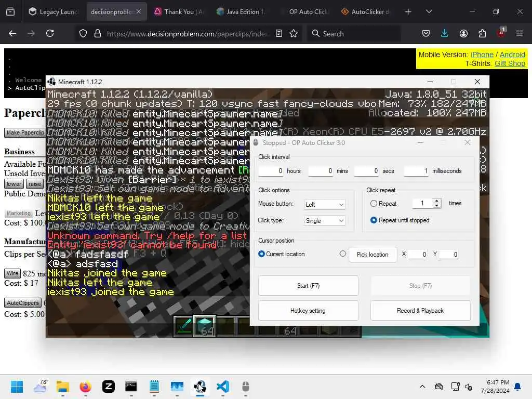Open iPhone mobile version link
The image size is (532, 399).
tap(482, 55)
